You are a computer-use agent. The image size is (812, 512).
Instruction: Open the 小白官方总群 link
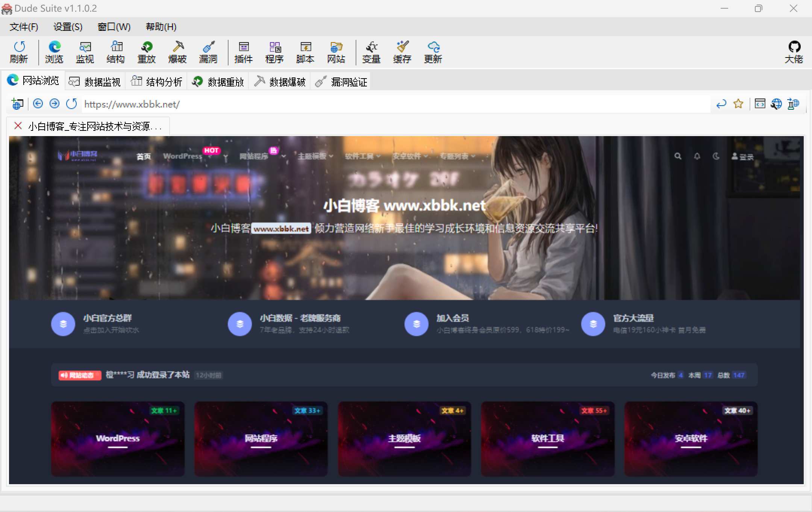[108, 318]
